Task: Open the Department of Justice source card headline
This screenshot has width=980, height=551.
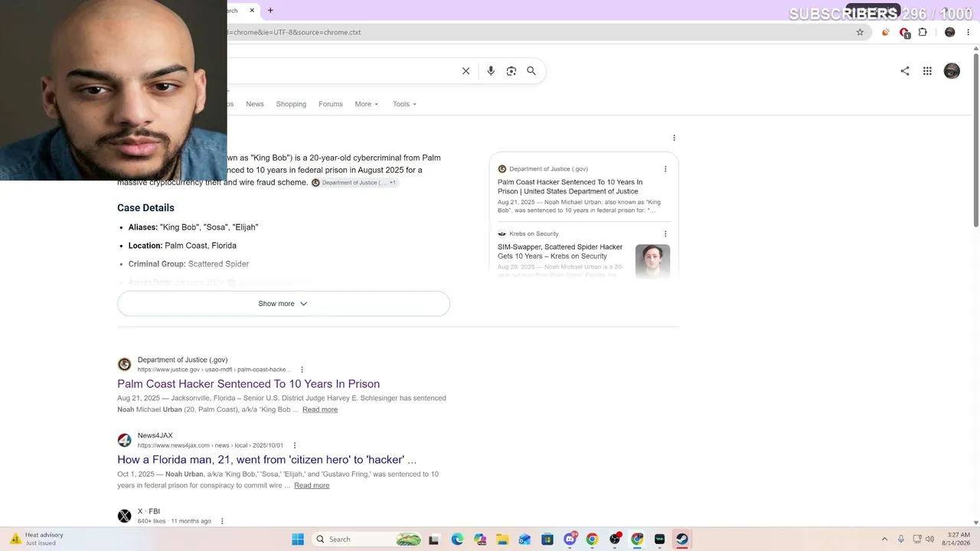Action: pyautogui.click(x=570, y=187)
